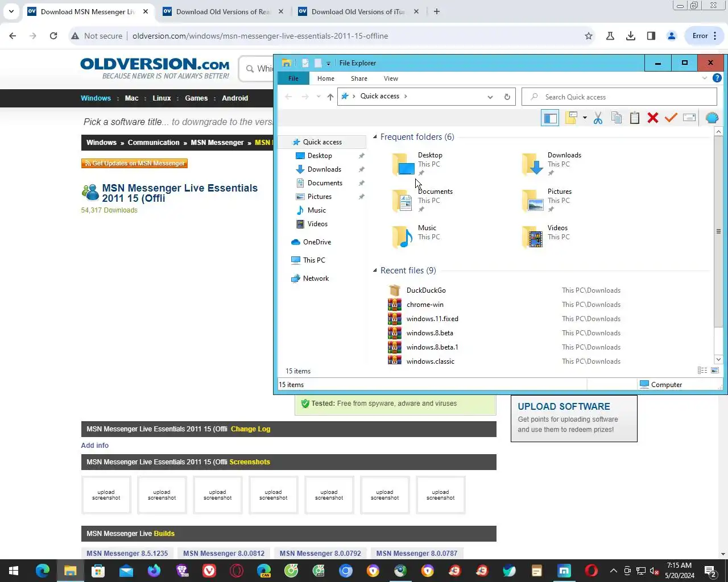Screen dimensions: 728x582
Task: Open Microsoft Edge from the taskbar
Action: 43,571
